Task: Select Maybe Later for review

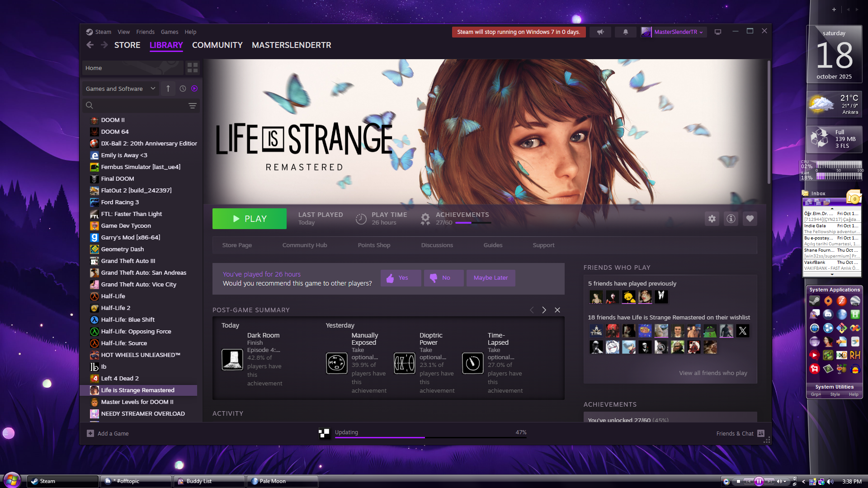Action: click(x=491, y=278)
